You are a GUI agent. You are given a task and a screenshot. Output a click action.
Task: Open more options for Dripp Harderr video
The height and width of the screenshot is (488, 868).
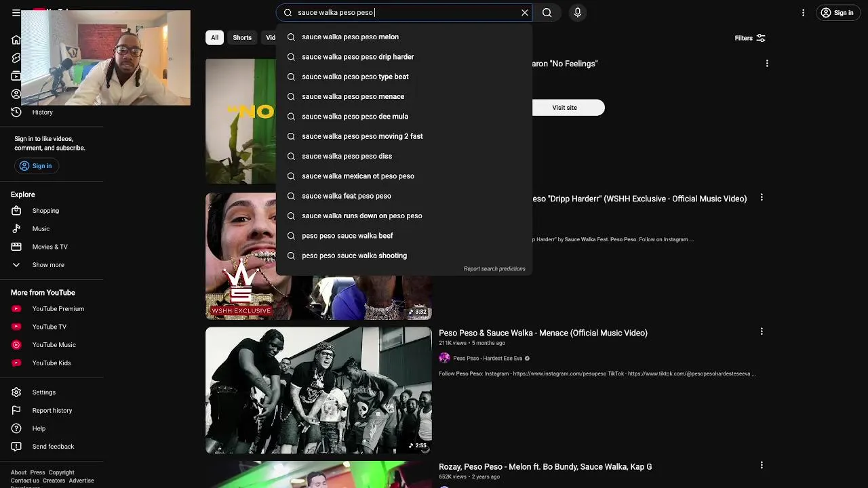[x=762, y=197]
